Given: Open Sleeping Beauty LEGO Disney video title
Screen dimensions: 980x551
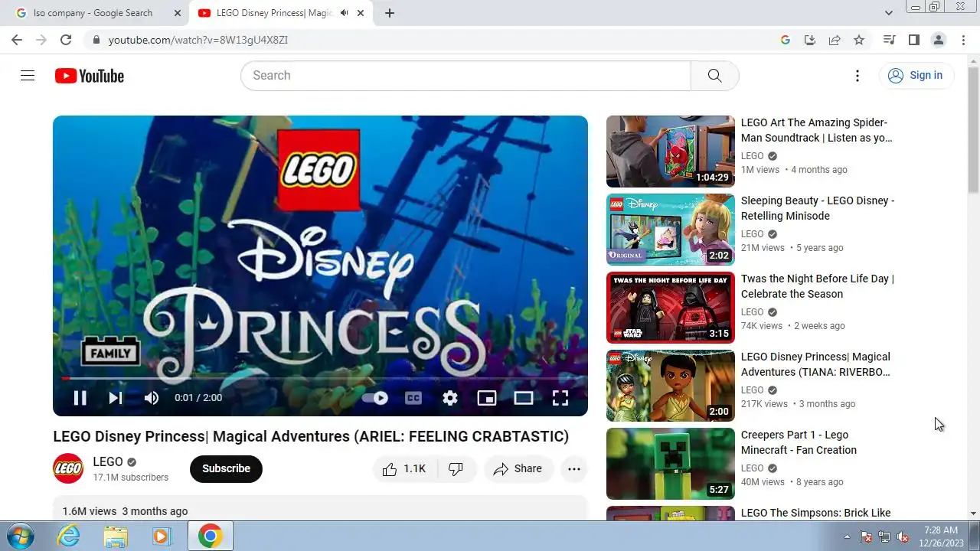Looking at the screenshot, I should click(818, 208).
